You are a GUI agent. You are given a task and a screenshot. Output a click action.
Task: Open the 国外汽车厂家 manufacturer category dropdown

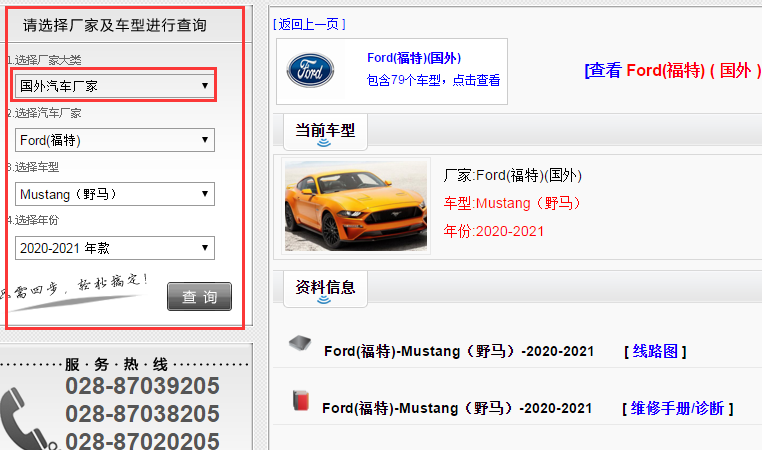click(x=115, y=86)
